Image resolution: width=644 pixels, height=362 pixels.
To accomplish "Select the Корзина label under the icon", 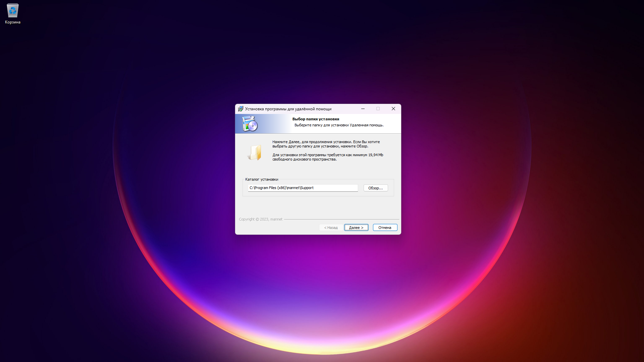I will (13, 22).
